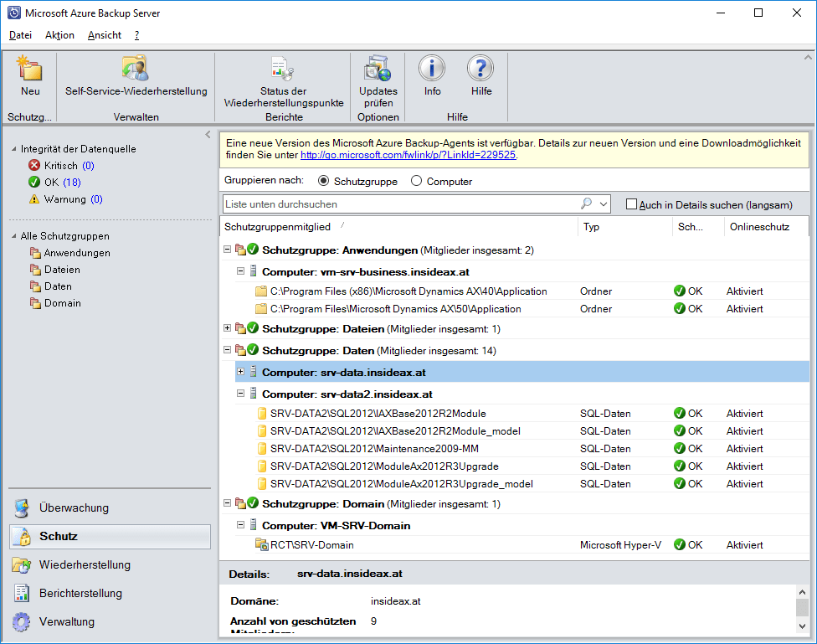Open the Wiederherstellung workspace

(84, 565)
